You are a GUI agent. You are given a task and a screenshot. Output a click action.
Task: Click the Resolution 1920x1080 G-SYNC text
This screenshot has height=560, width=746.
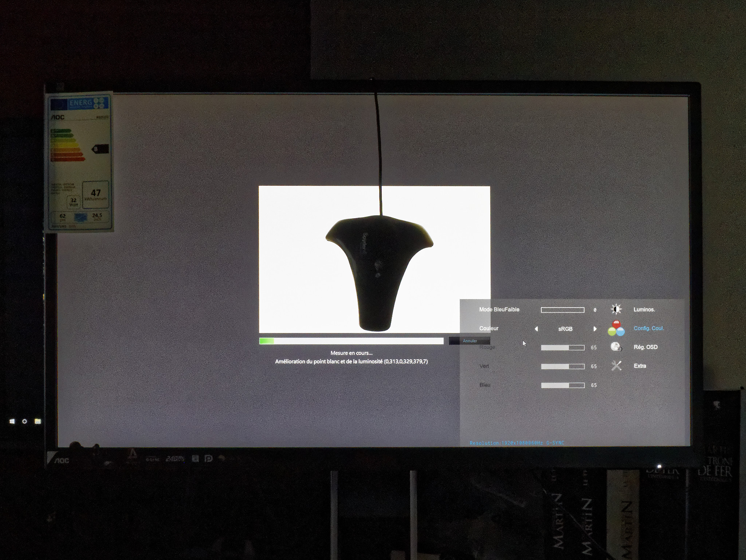pyautogui.click(x=517, y=443)
